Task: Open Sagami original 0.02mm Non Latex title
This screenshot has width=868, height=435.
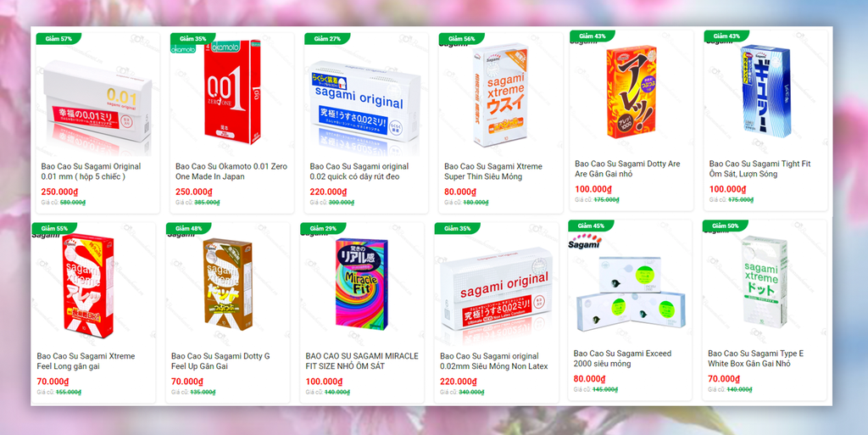Action: pyautogui.click(x=494, y=361)
